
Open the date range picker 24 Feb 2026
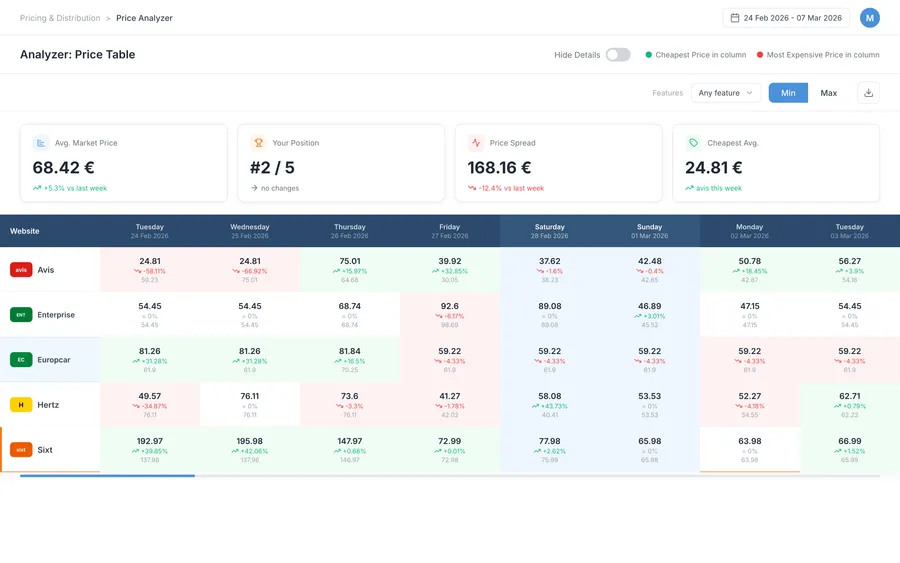tap(786, 18)
